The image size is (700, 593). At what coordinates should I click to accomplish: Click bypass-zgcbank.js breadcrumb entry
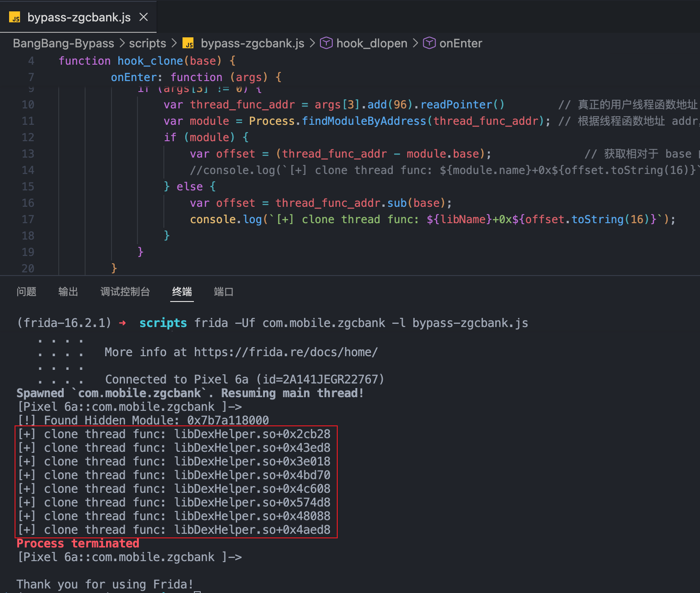pos(252,43)
